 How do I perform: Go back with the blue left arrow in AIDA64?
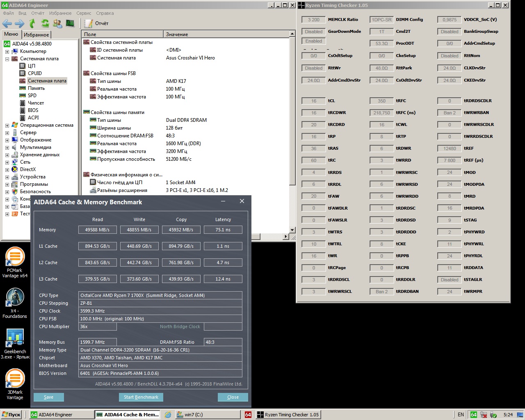pyautogui.click(x=7, y=23)
